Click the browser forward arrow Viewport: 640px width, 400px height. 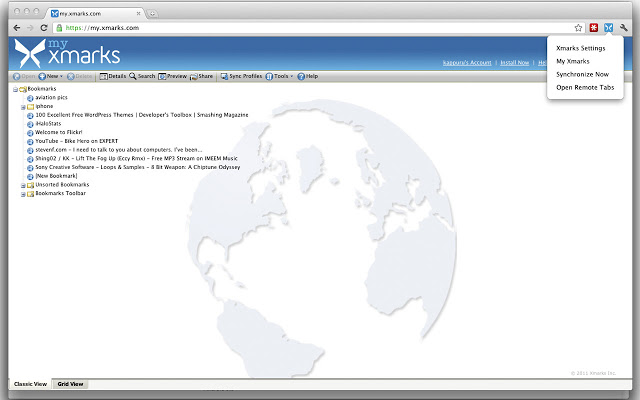pos(30,28)
